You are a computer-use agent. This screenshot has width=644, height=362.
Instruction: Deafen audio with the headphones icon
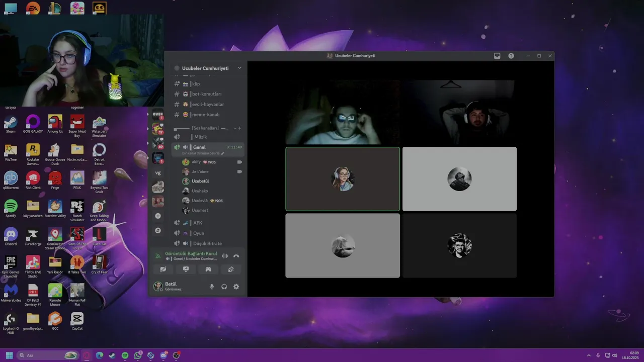224,287
